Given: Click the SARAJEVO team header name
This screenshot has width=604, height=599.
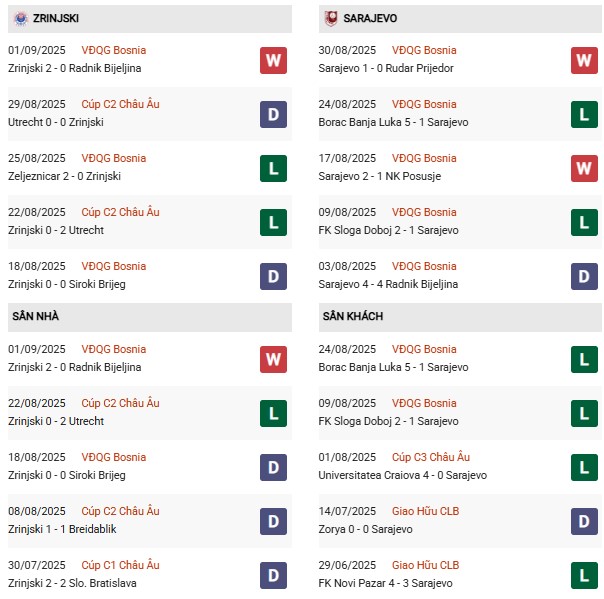Looking at the screenshot, I should point(370,18).
